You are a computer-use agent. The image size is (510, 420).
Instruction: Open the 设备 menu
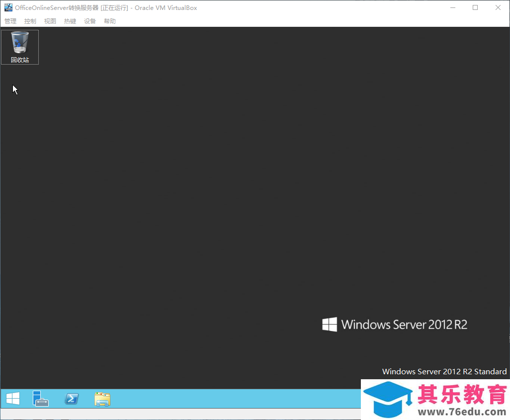pyautogui.click(x=90, y=21)
